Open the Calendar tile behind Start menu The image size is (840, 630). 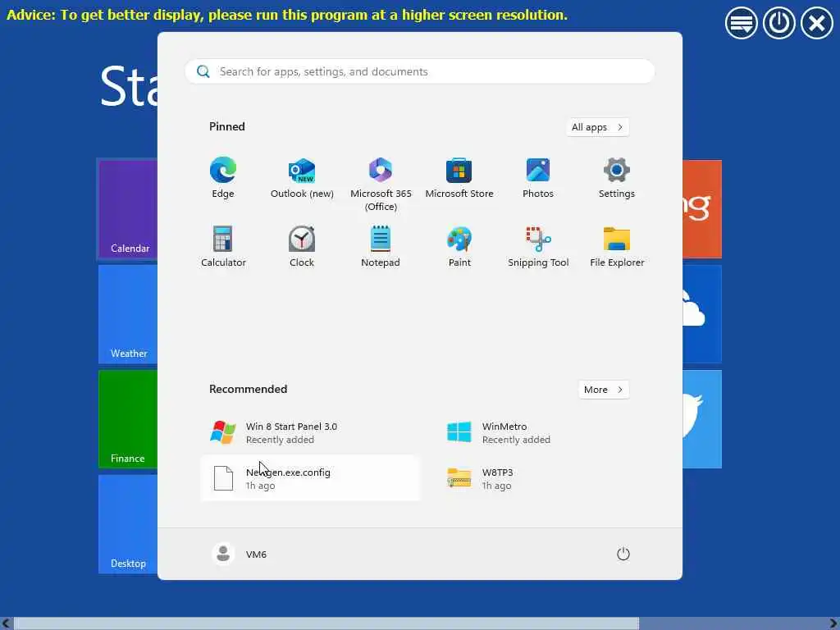pyautogui.click(x=127, y=209)
